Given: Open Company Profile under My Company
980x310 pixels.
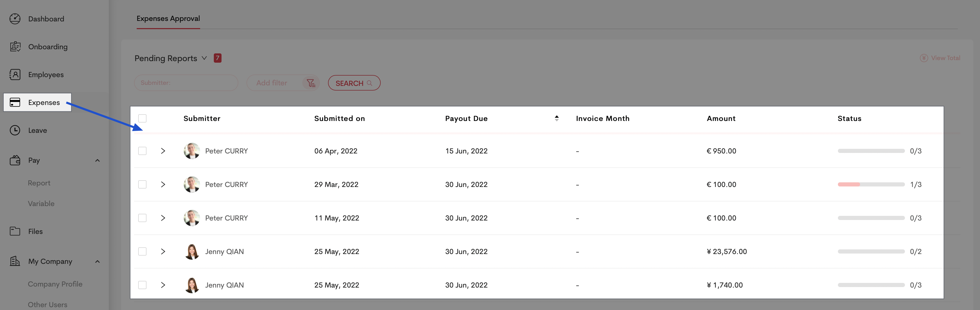Looking at the screenshot, I should (x=55, y=284).
